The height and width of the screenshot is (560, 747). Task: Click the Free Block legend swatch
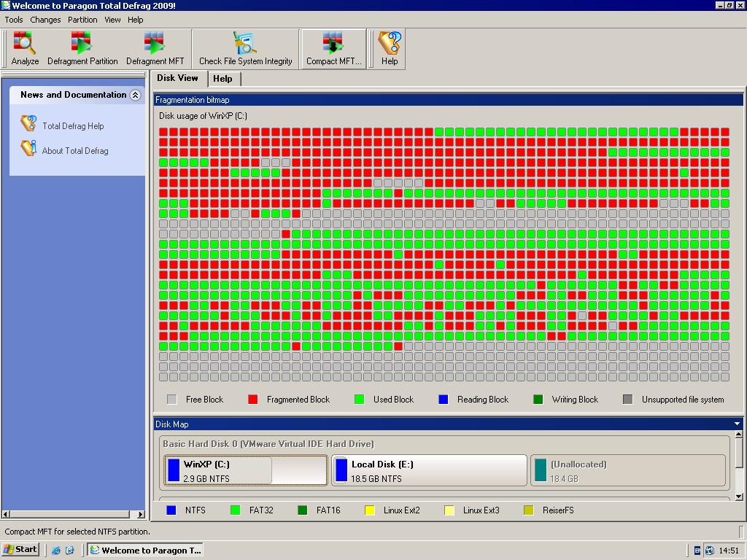click(172, 400)
